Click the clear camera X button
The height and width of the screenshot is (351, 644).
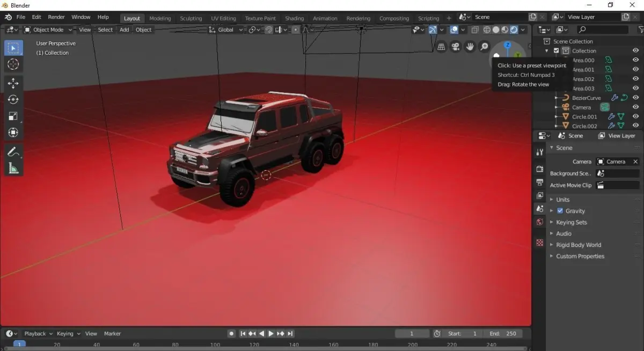635,162
